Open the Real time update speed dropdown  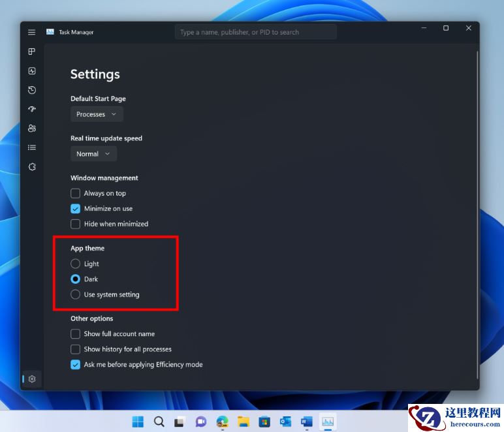[93, 154]
